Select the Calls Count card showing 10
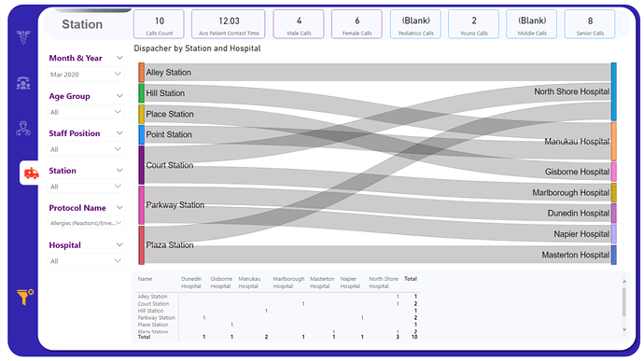This screenshot has width=644, height=361. [x=159, y=24]
